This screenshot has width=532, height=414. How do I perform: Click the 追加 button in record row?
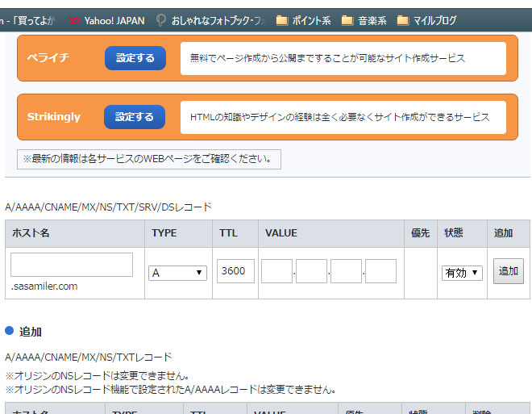coord(509,271)
